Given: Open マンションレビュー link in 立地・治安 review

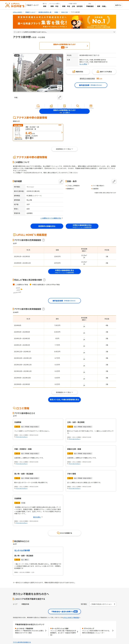Looking at the screenshot, I should pos(75,439).
